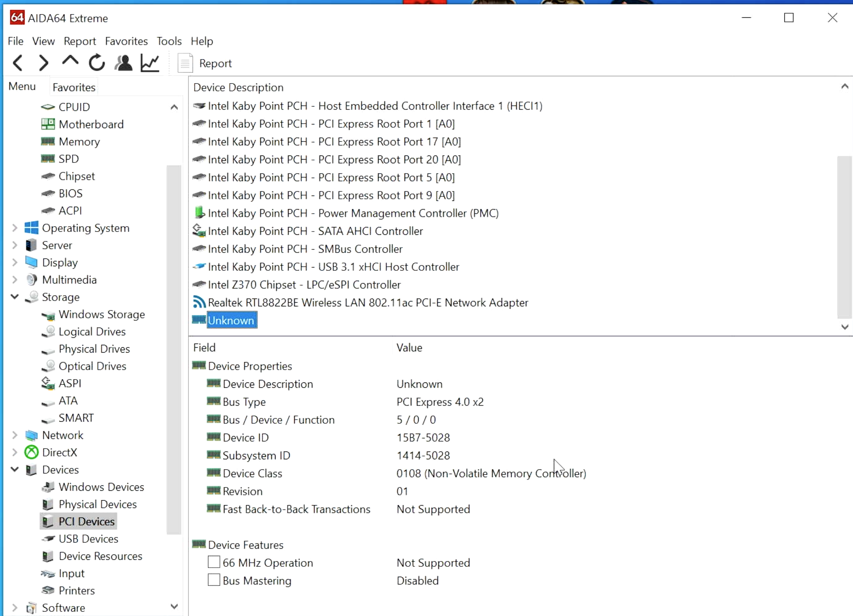
Task: Open the Favorites menu in menu bar
Action: [x=126, y=41]
